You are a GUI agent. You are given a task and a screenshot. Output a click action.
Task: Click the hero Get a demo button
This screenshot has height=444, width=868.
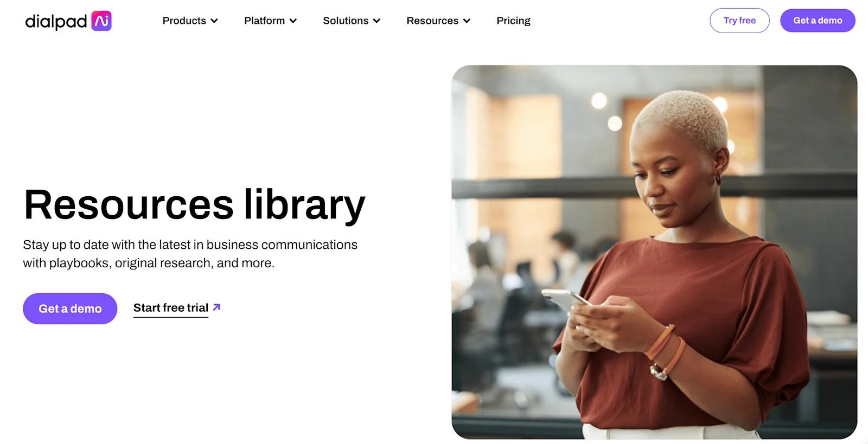[x=70, y=308]
